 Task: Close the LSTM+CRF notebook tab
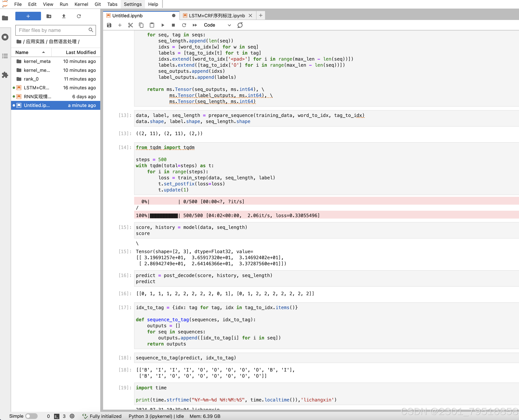tap(250, 16)
